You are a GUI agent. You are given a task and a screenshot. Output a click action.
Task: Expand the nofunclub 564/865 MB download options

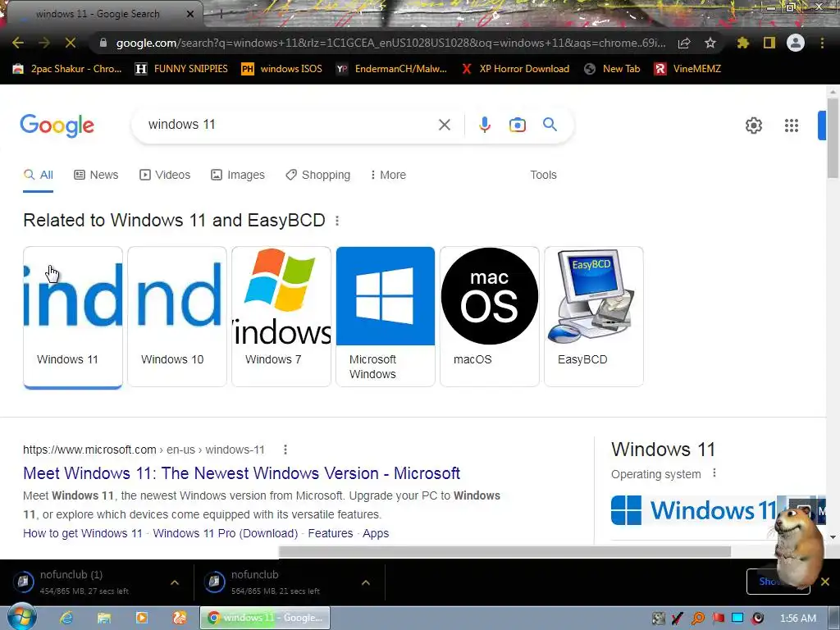coord(365,582)
